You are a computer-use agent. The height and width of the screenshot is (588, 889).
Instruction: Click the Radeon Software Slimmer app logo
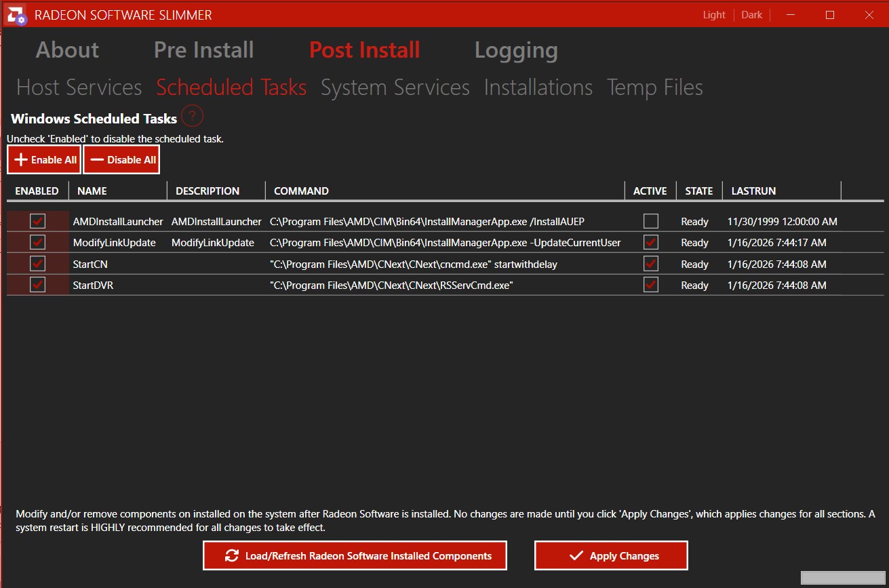(x=16, y=14)
